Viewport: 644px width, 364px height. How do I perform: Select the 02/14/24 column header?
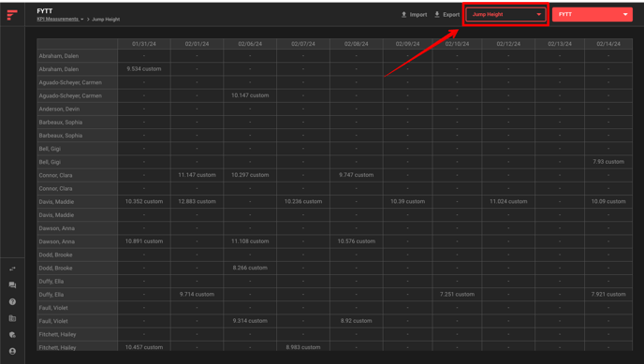[608, 44]
